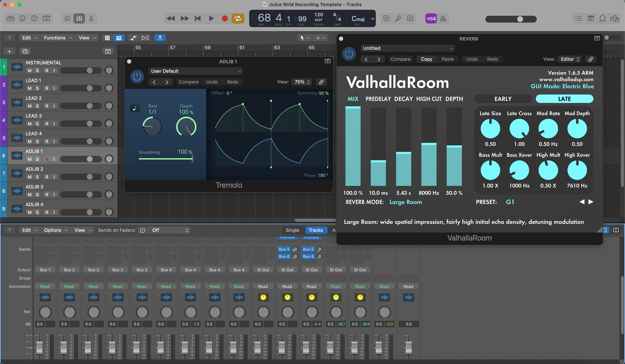The image size is (625, 364).
Task: Open the Mixer via the sliders toolbar icon
Action: coord(79,19)
